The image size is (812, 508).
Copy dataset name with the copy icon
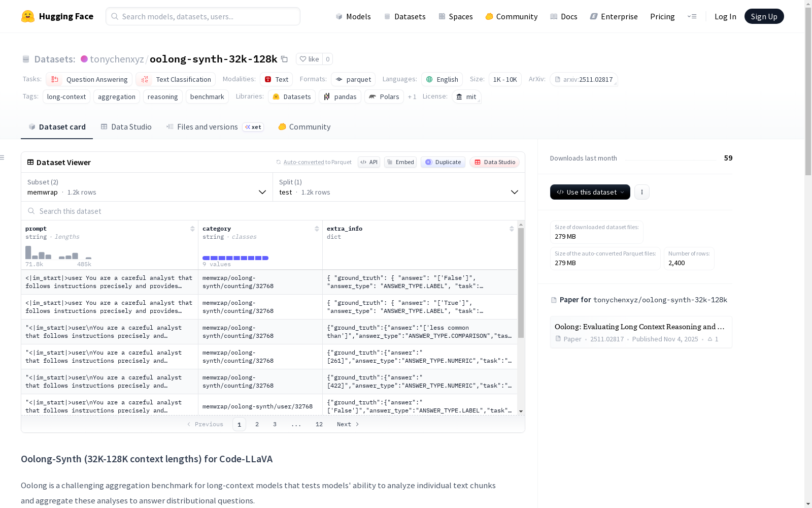285,59
